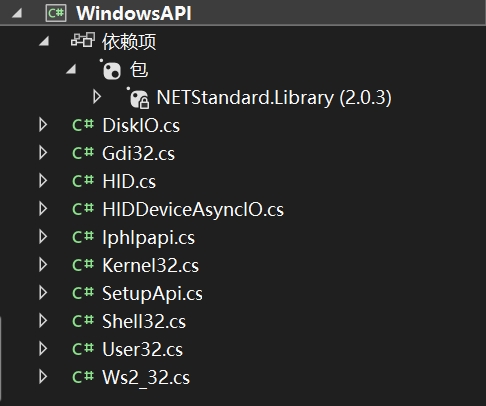
Task: Select the Iphlpapi.cs file
Action: click(x=149, y=238)
